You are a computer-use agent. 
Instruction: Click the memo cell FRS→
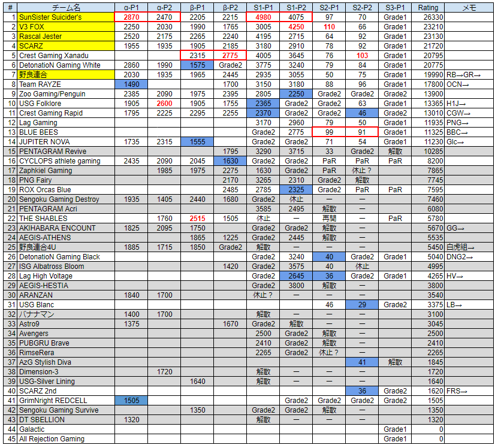469,391
